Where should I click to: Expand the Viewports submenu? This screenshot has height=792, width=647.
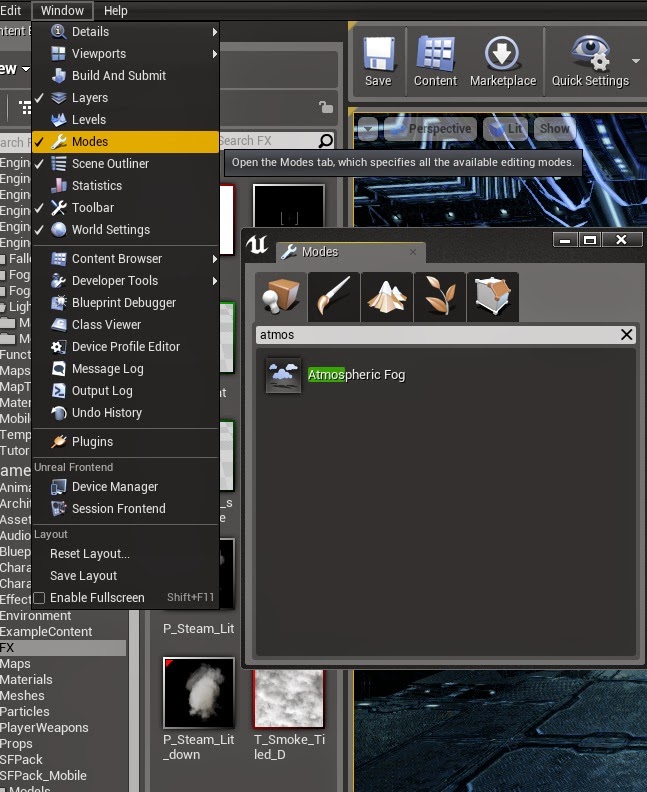tap(125, 54)
